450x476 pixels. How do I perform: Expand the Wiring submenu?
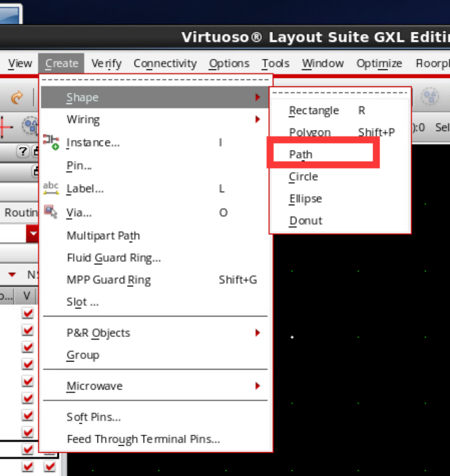click(x=155, y=119)
